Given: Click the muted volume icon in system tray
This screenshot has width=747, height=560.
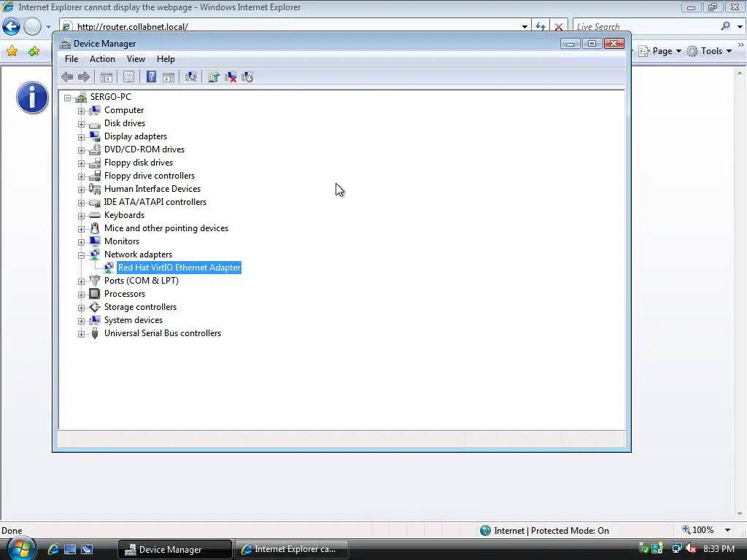Looking at the screenshot, I should point(691,548).
